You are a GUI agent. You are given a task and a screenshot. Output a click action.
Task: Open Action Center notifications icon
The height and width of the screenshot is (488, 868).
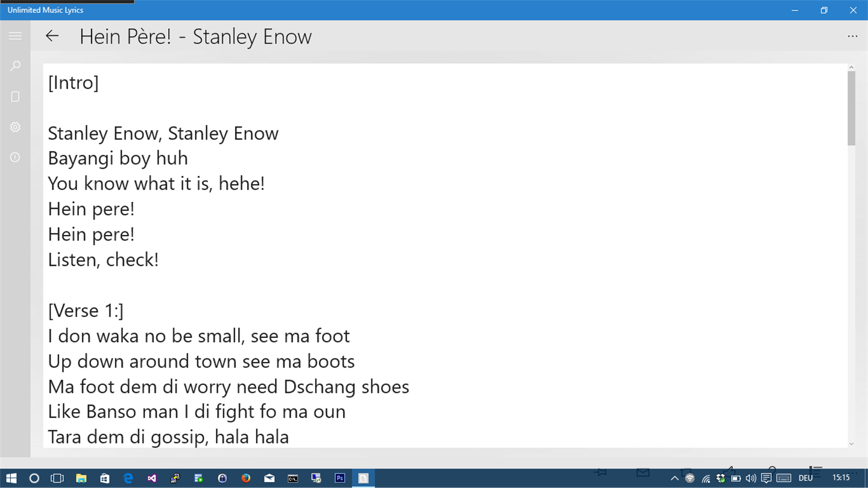coord(766,478)
